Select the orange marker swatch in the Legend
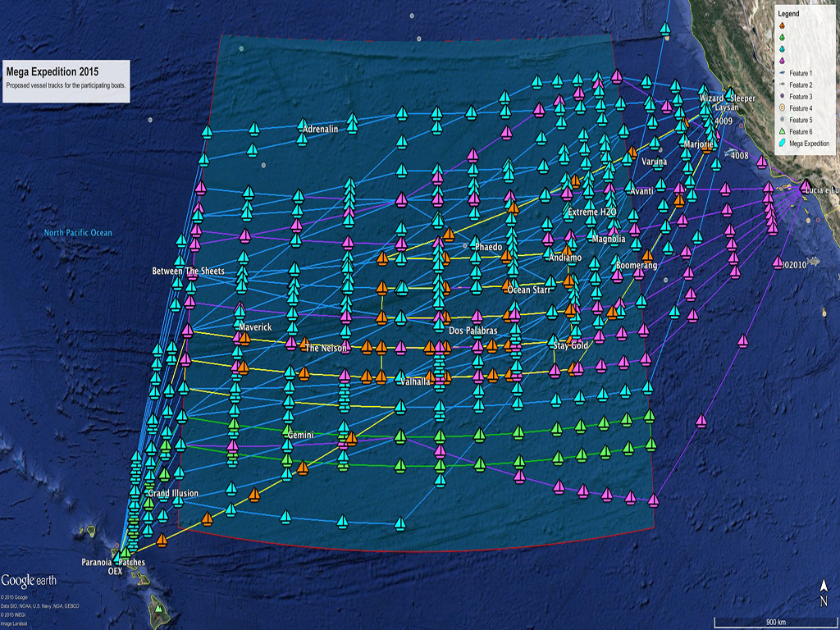Viewport: 840px width, 630px height. (782, 26)
